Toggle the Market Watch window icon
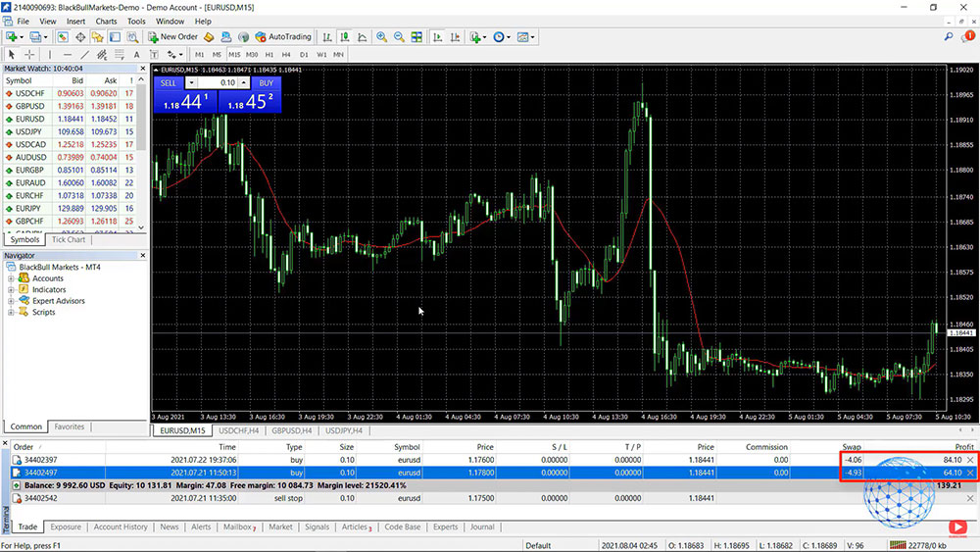 [63, 37]
